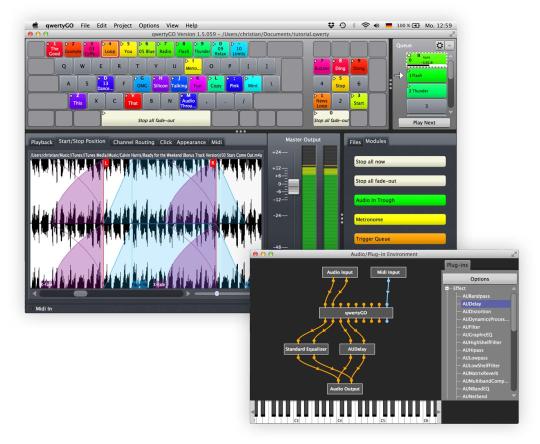This screenshot has height=444, width=540.
Task: Click the Audio Output node
Action: click(x=344, y=389)
